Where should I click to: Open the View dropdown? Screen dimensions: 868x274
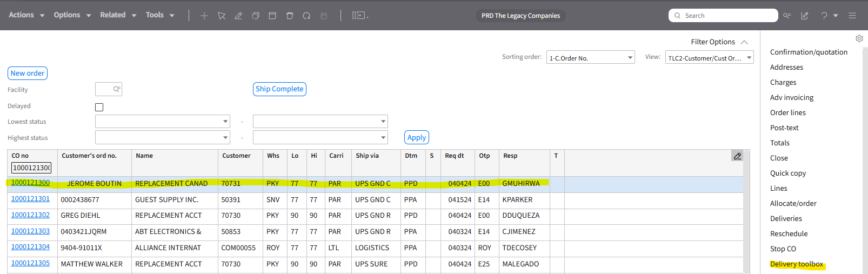[710, 57]
